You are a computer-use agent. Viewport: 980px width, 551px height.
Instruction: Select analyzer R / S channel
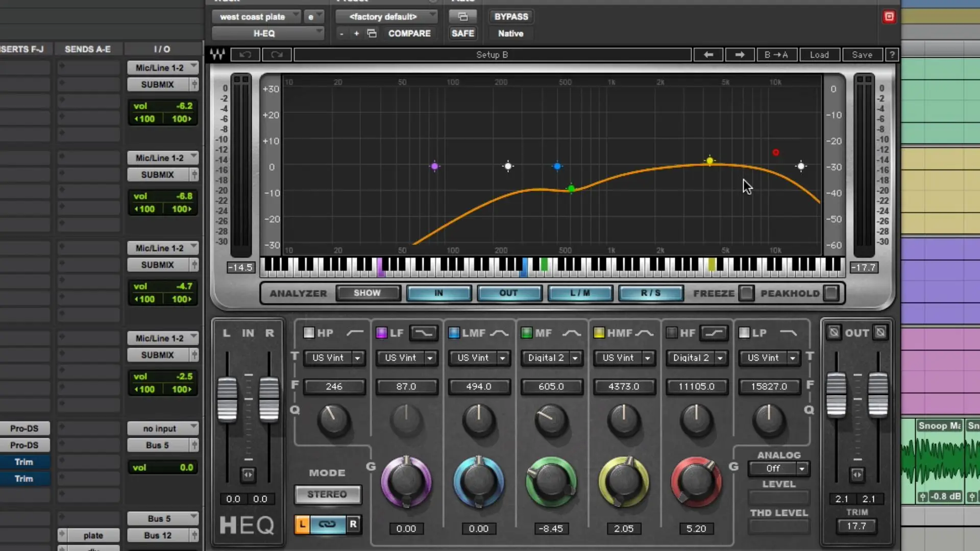tap(651, 293)
